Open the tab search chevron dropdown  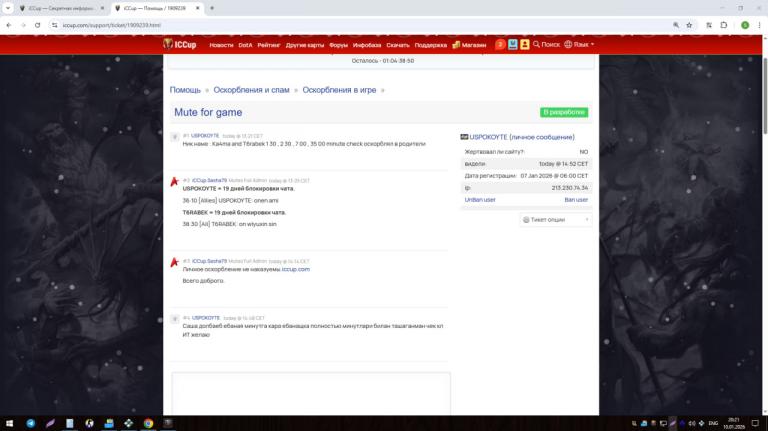(8, 8)
